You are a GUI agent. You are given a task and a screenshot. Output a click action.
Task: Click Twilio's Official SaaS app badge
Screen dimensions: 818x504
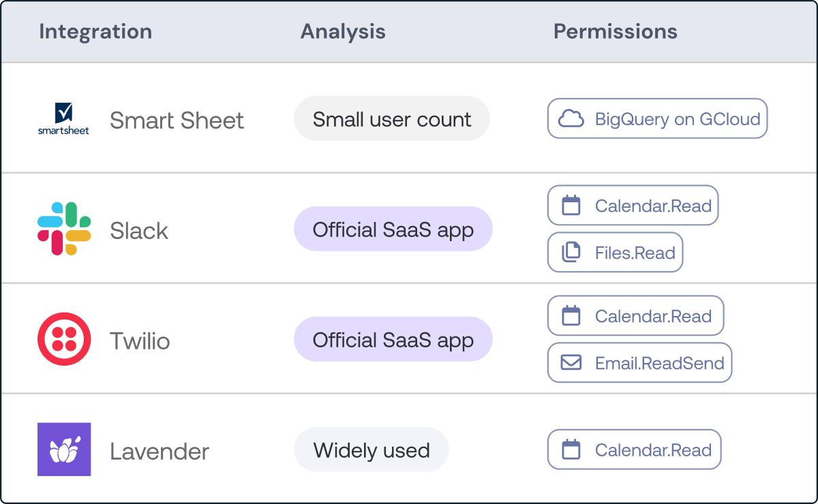click(393, 340)
